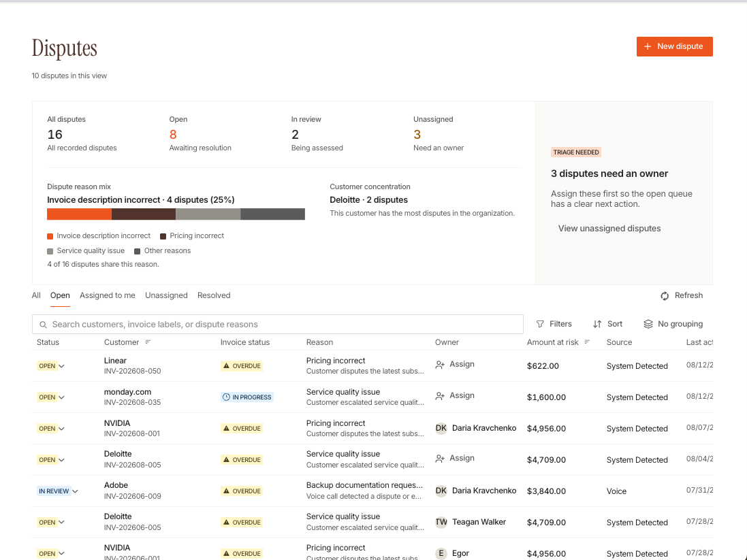
Task: Switch to Assigned to me tab
Action: pos(107,295)
